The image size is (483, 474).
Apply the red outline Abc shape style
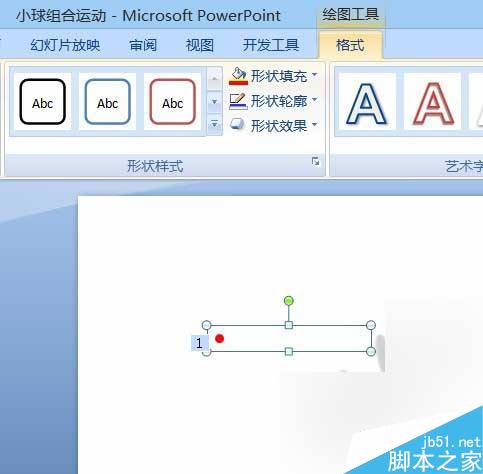click(172, 102)
